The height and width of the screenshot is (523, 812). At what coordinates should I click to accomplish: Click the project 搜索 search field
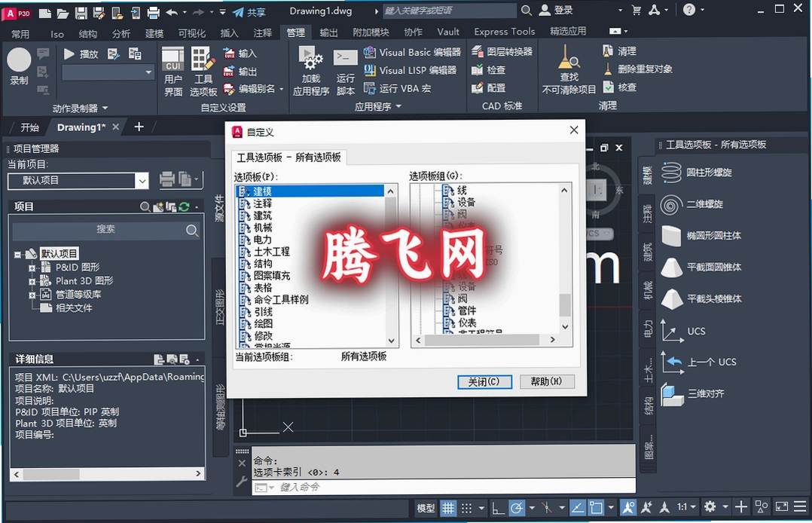(x=105, y=230)
